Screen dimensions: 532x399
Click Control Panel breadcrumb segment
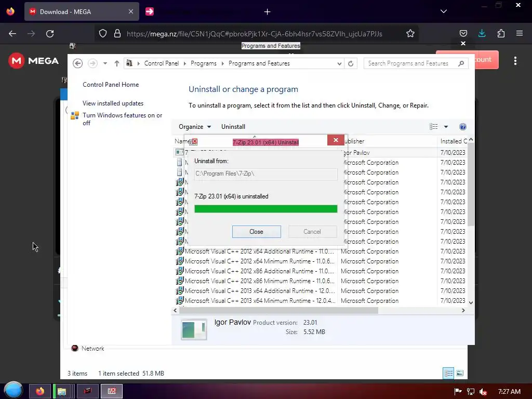pos(161,63)
